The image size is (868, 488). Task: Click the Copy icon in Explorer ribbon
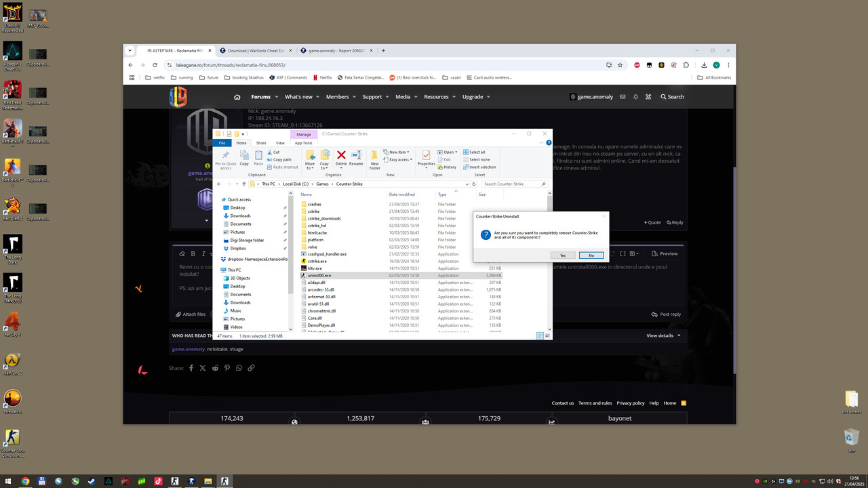tap(244, 159)
